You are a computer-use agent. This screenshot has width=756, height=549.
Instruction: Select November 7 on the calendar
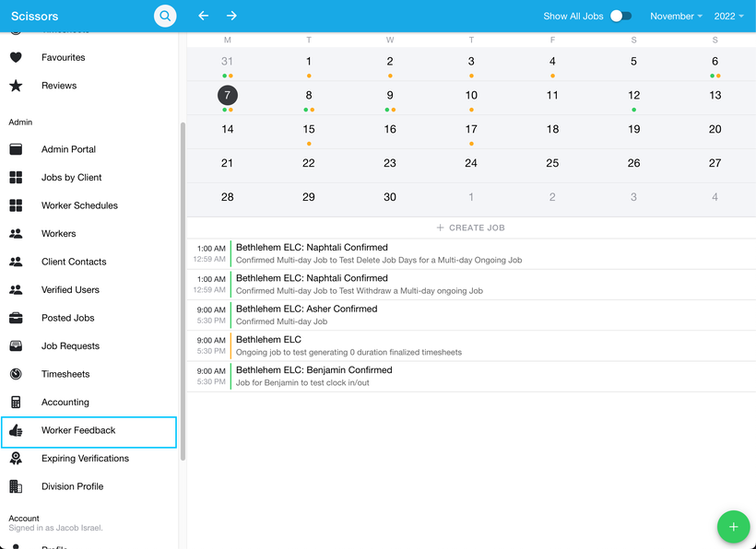[227, 96]
